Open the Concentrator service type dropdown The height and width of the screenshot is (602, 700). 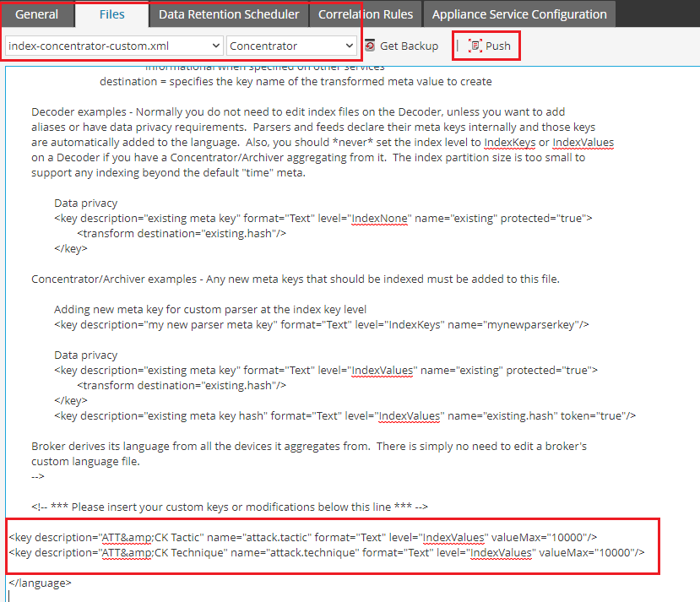292,46
